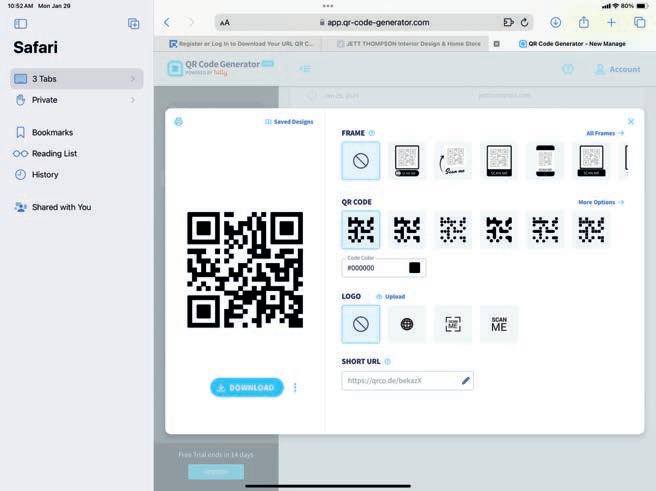Select the fifth QR code pattern style
Viewport: 656px width, 491px height.
click(x=545, y=230)
